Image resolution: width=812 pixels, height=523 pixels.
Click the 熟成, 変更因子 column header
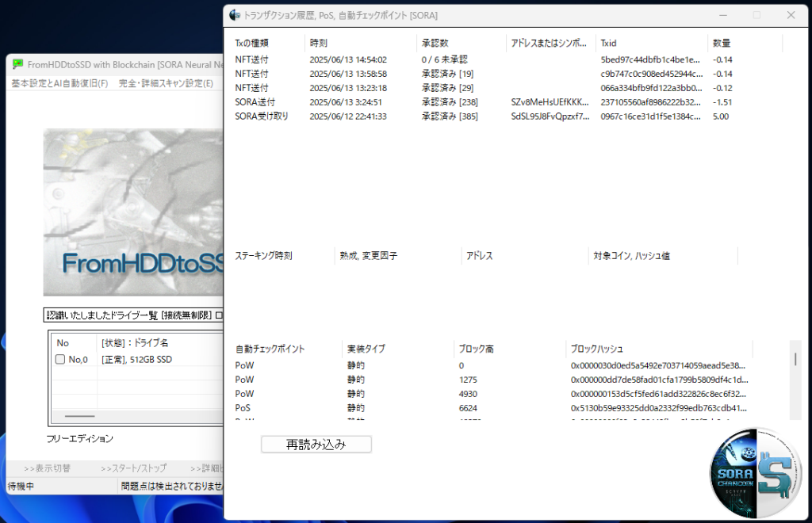click(398, 255)
